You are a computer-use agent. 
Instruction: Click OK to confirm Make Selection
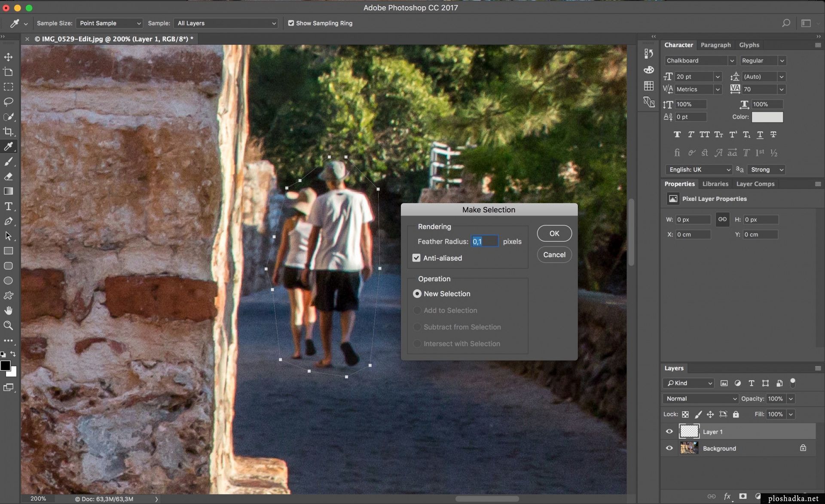(x=554, y=233)
